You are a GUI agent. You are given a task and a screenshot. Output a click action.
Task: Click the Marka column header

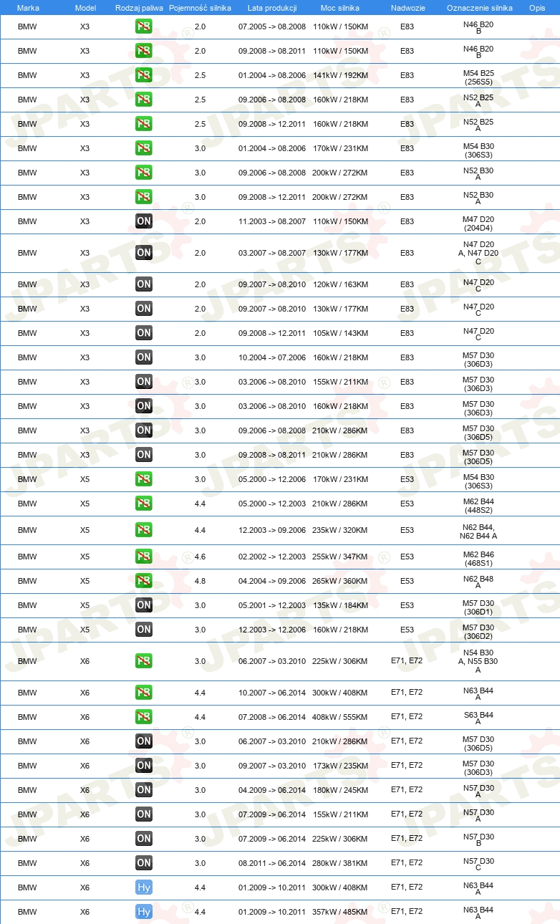point(27,7)
